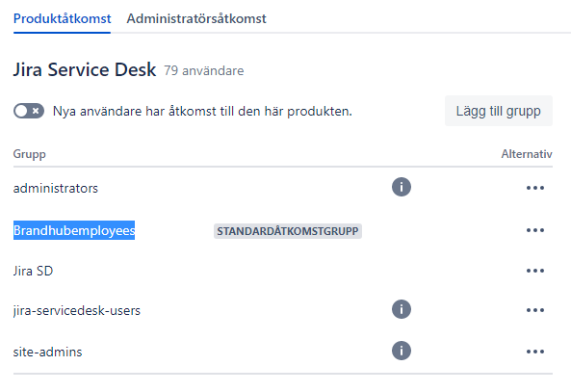Open info icon for jira-servicedesk-users group
The width and height of the screenshot is (571, 392).
pyautogui.click(x=402, y=309)
